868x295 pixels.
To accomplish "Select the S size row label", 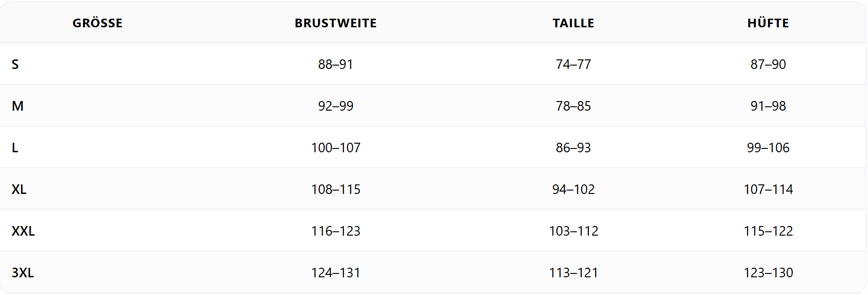I will (15, 64).
